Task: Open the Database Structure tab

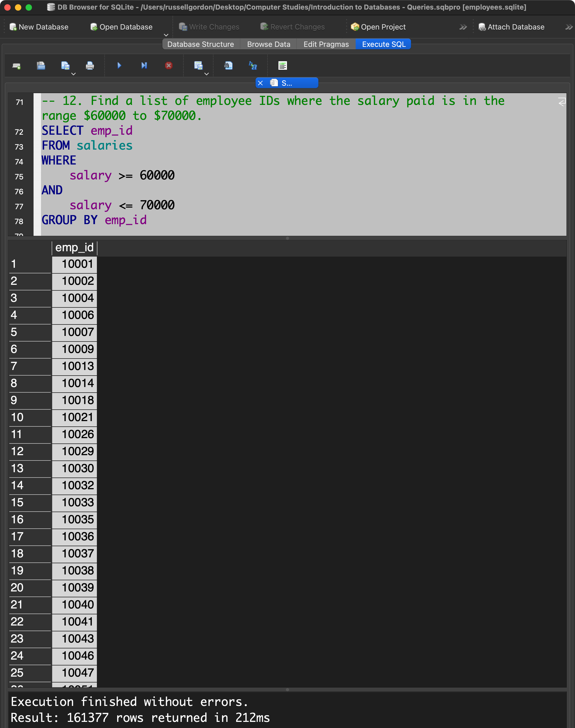Action: point(200,44)
